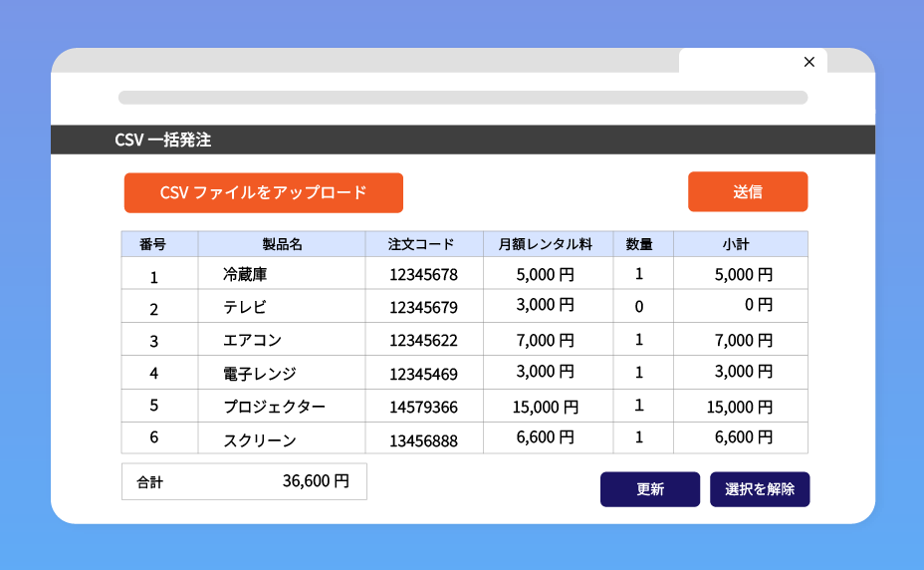The width and height of the screenshot is (924, 570).
Task: Close the browser tab with X
Action: pyautogui.click(x=808, y=62)
